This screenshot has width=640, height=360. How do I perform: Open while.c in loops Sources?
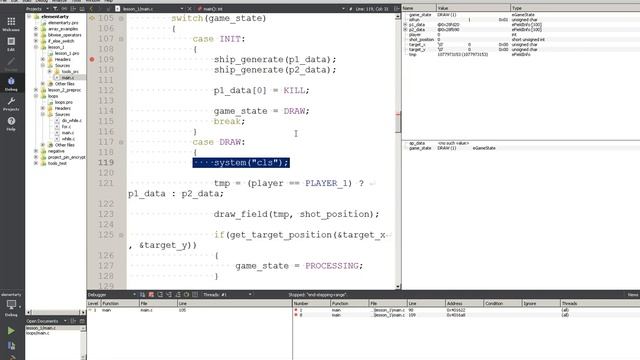click(68, 139)
